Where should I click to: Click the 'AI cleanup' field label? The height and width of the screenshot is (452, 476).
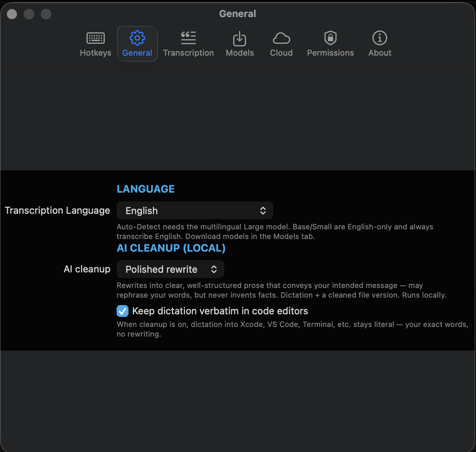pyautogui.click(x=87, y=269)
